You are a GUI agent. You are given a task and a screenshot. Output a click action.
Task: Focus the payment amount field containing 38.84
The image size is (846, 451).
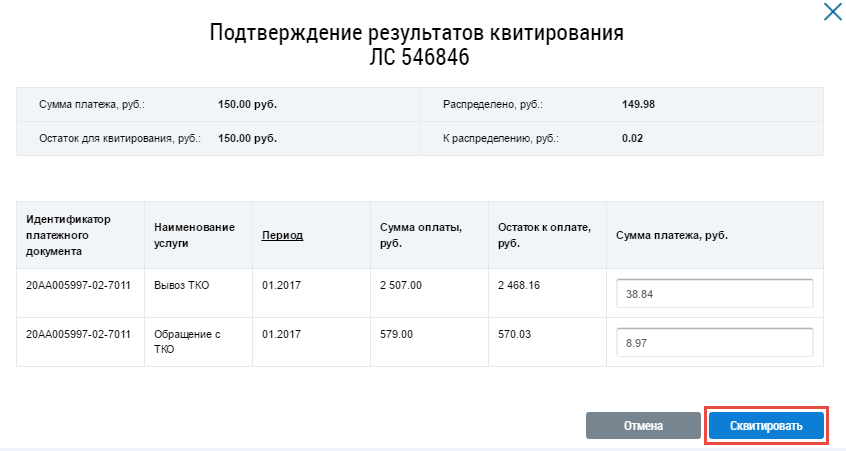coord(714,294)
